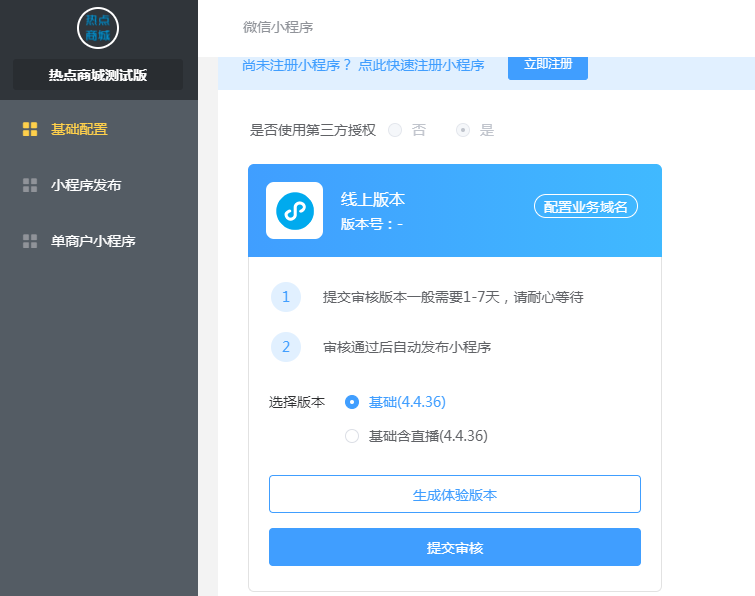
Task: Click the grid icon beside 小程序发布
Action: [x=30, y=185]
